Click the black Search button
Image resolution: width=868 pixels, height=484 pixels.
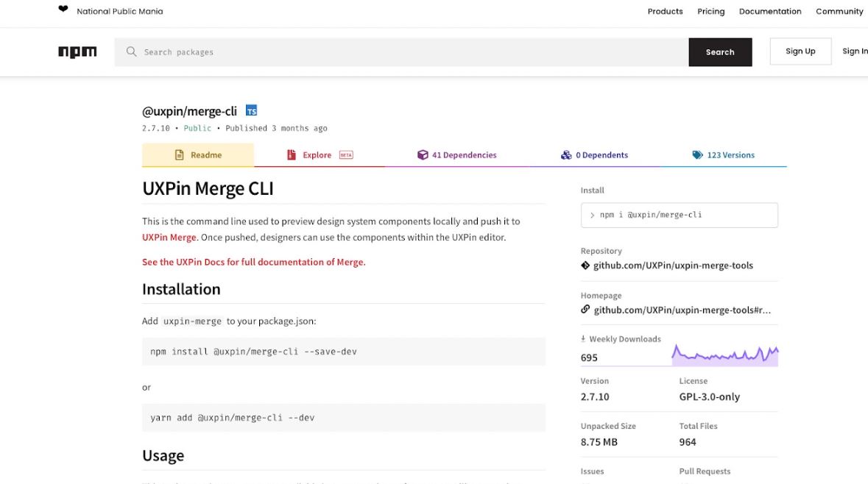pyautogui.click(x=720, y=52)
